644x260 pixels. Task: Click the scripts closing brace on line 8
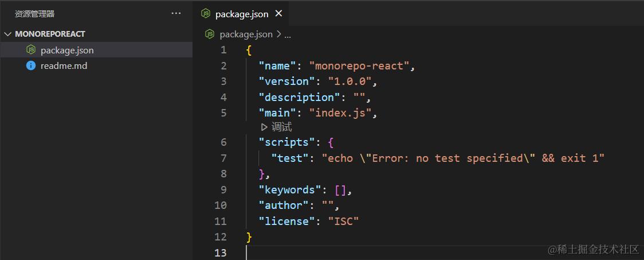tap(262, 174)
